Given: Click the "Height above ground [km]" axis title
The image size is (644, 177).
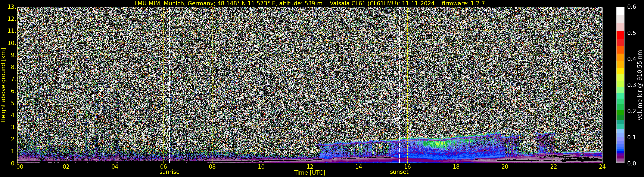Looking at the screenshot, I should coord(3,85).
